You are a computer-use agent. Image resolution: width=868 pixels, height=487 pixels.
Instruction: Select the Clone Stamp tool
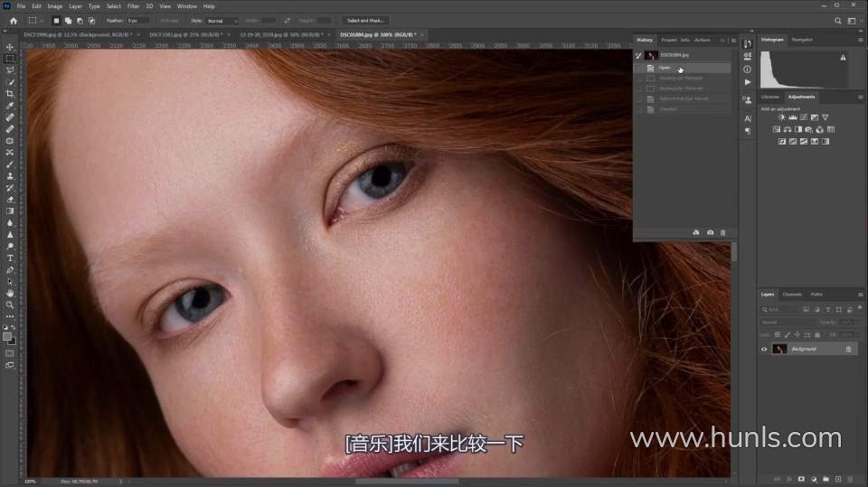[x=10, y=175]
